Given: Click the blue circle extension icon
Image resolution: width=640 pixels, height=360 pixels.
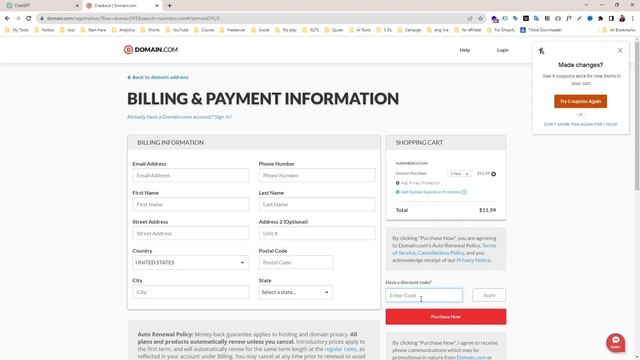Looking at the screenshot, I should point(590,18).
